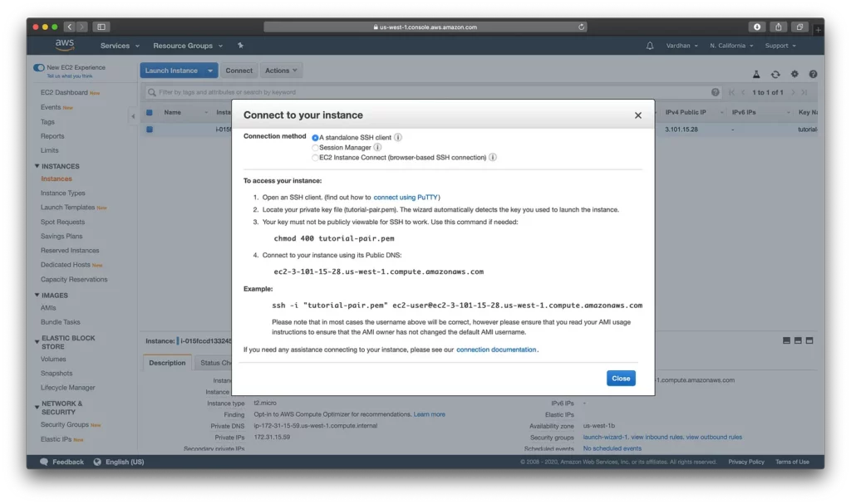Click the EC2 experiments flask icon

756,75
